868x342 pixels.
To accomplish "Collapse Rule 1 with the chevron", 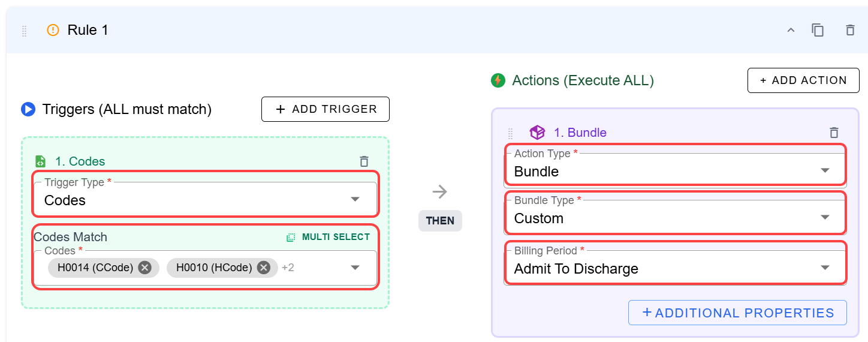I will click(x=791, y=30).
